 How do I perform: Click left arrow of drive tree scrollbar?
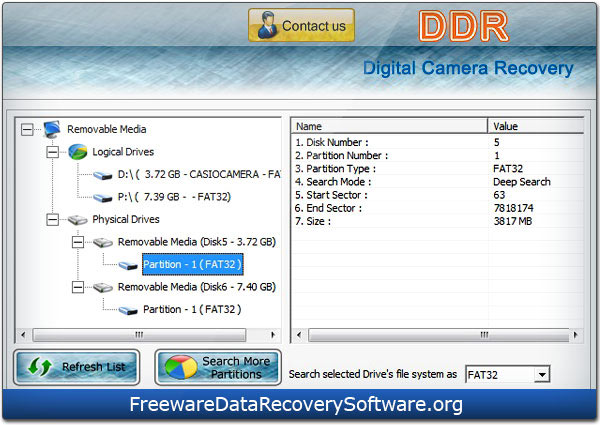point(23,335)
